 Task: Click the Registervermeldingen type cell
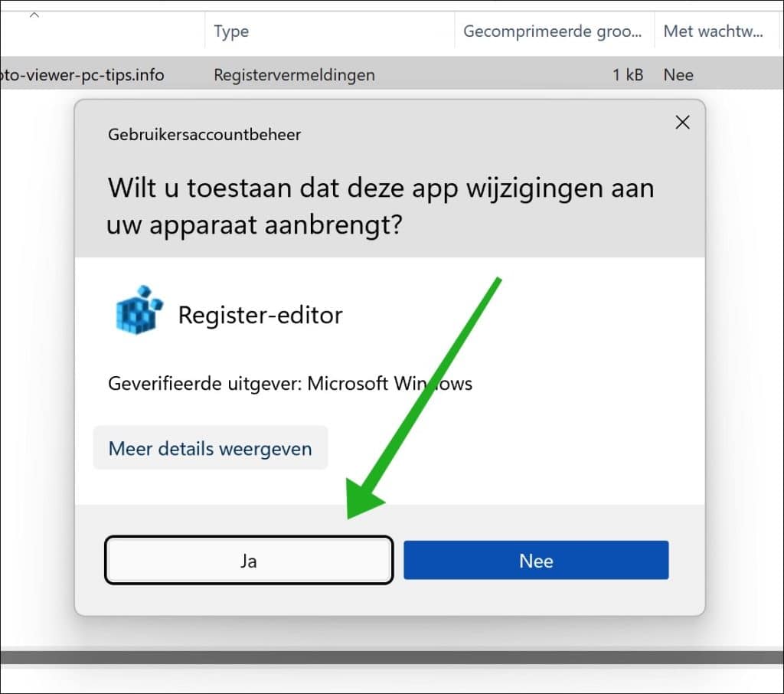click(x=294, y=75)
